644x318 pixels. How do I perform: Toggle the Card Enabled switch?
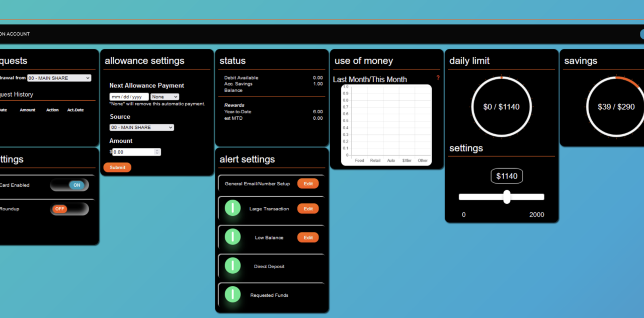[x=69, y=185]
